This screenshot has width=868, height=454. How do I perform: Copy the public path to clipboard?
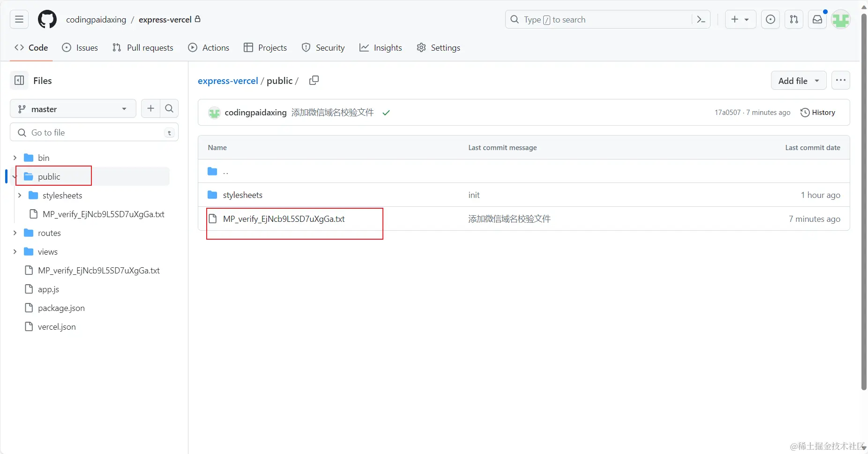pos(314,80)
